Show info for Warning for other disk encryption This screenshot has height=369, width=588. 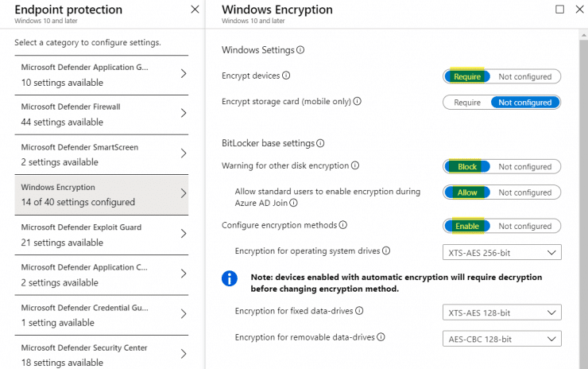[x=354, y=165]
